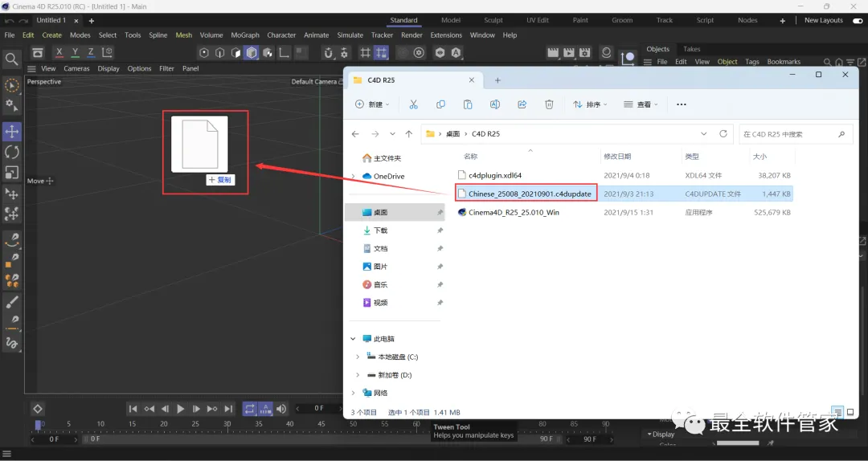Add a new document tab in Cinema 4D

pos(92,20)
